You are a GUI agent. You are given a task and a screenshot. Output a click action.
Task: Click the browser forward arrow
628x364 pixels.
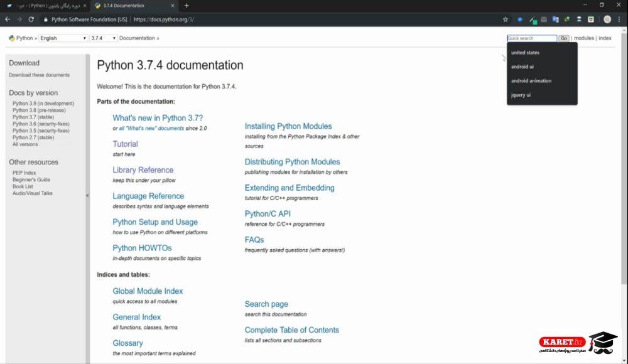click(x=19, y=19)
